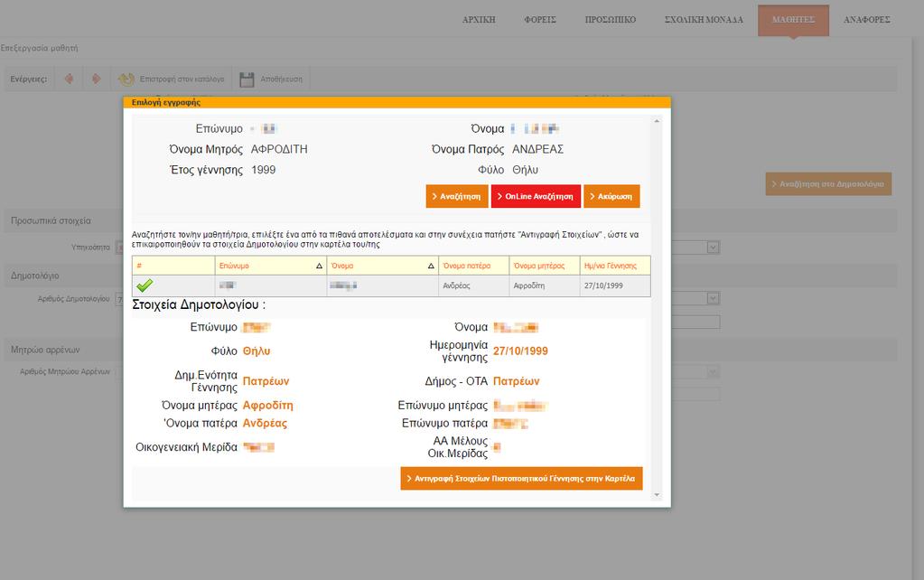
Task: Click Αντιγραφή Στοιχείων Πιστοποιητικού Γέννησης στην Καρτέλα
Action: pyautogui.click(x=521, y=479)
